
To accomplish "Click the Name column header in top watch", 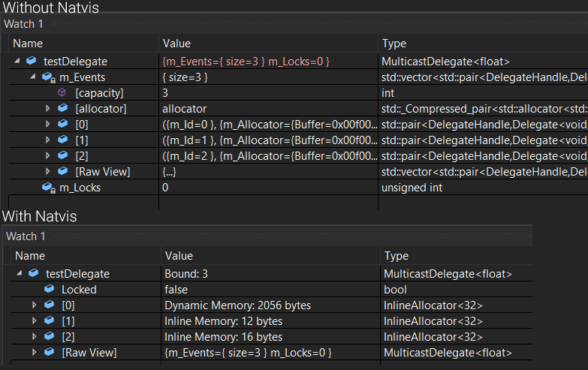I will pos(28,44).
